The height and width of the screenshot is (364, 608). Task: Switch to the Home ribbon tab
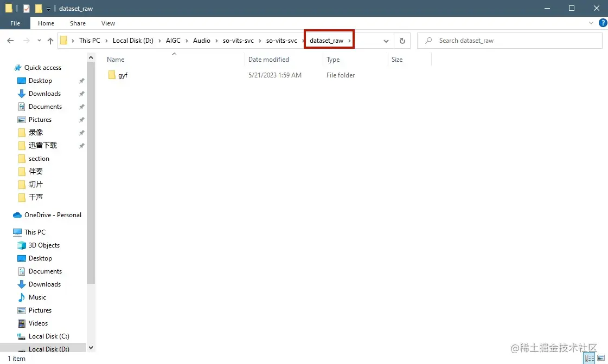pyautogui.click(x=46, y=23)
